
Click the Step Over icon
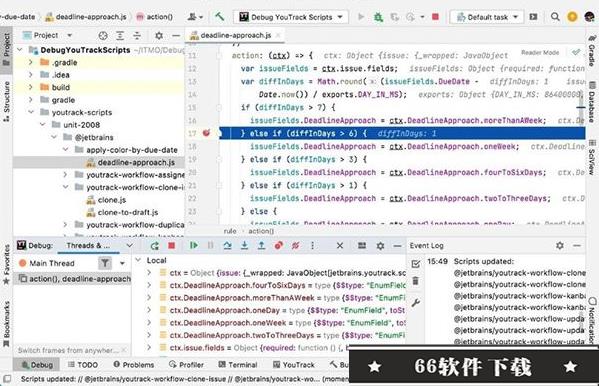click(227, 245)
